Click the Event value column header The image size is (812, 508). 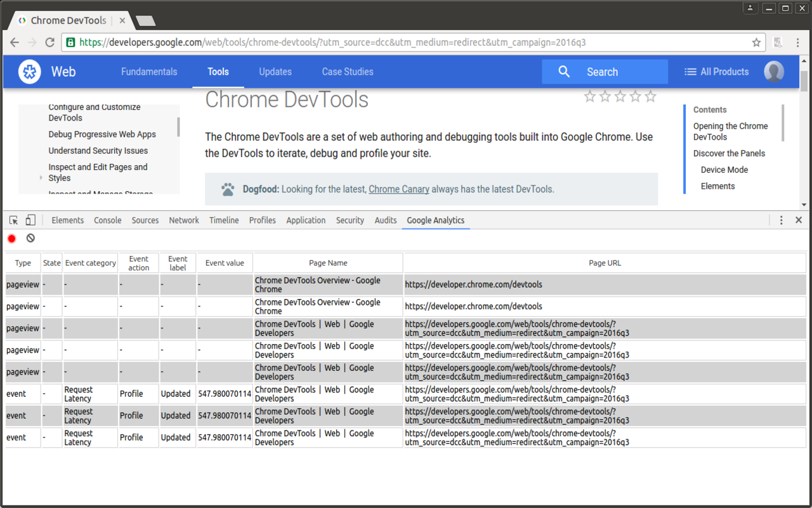(x=225, y=263)
